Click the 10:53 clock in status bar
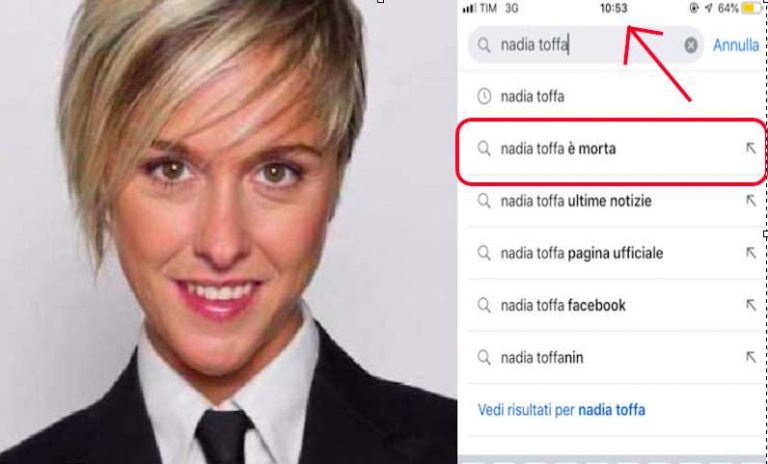This screenshot has height=464, width=768. [613, 8]
